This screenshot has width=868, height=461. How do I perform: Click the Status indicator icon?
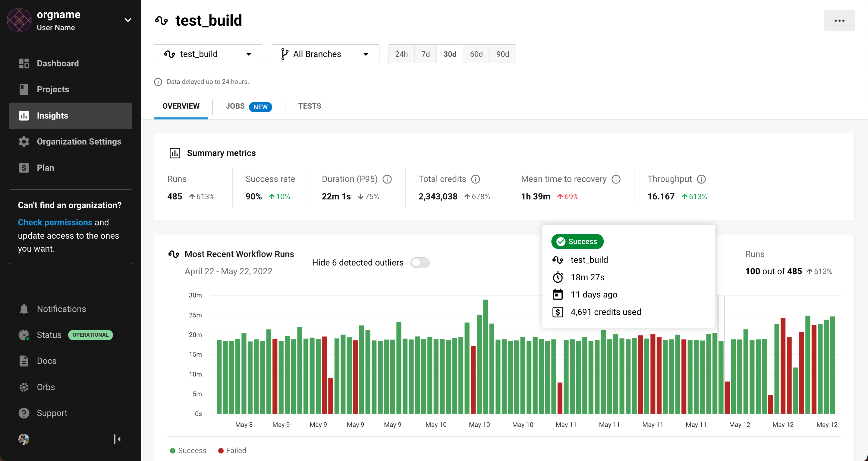pyautogui.click(x=24, y=335)
